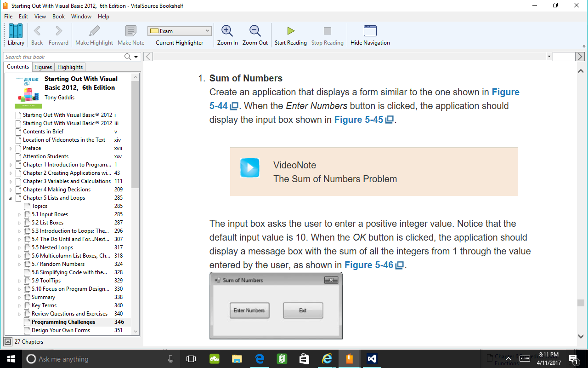Image resolution: width=588 pixels, height=368 pixels.
Task: Select the Make Highlight tool
Action: (94, 35)
